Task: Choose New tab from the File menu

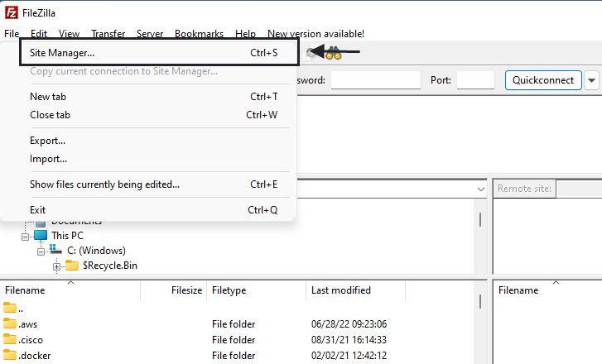Action: coord(153,97)
